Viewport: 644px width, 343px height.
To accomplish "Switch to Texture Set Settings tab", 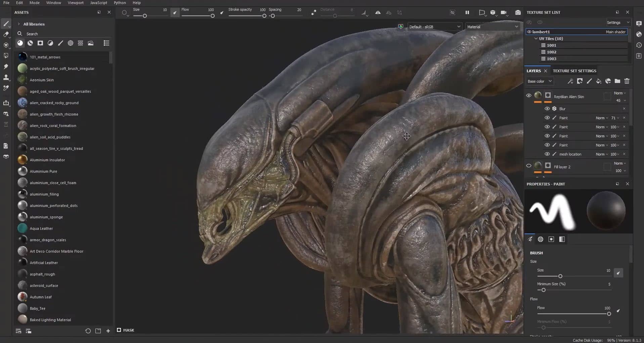I will click(x=574, y=71).
